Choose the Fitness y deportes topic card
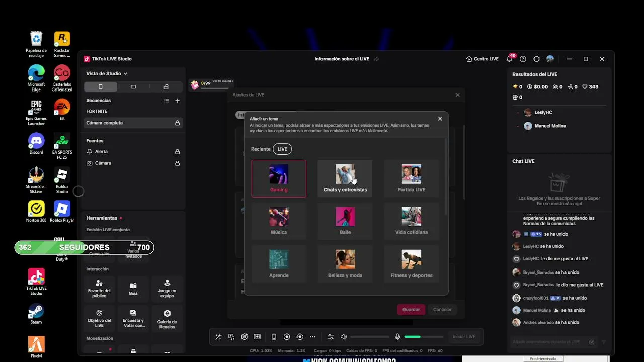The width and height of the screenshot is (644, 362). click(412, 264)
